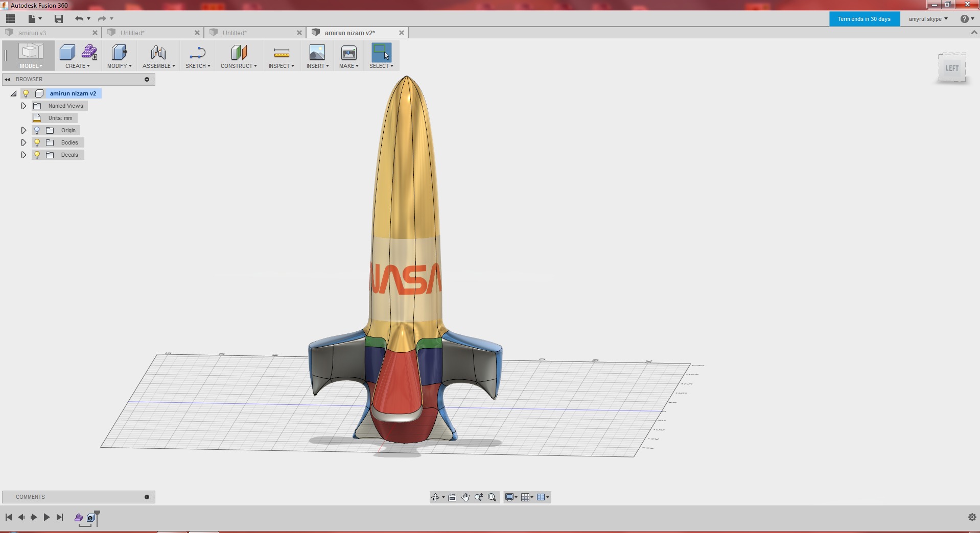Select the Orbit tool icon
This screenshot has height=533, width=980.
tap(435, 497)
